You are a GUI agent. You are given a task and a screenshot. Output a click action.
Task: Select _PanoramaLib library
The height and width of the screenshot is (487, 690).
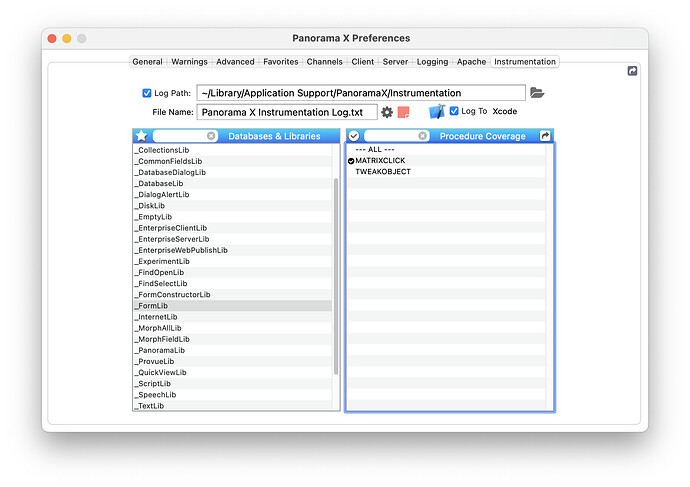(x=233, y=350)
